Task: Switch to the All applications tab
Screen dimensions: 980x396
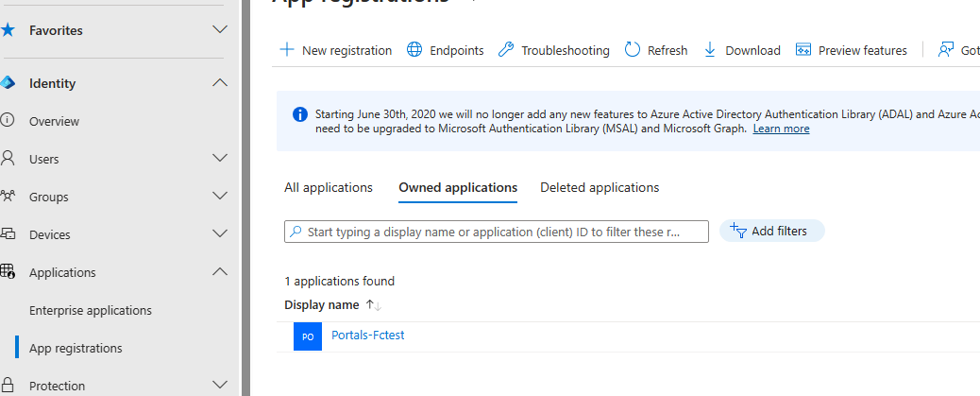Action: 329,187
